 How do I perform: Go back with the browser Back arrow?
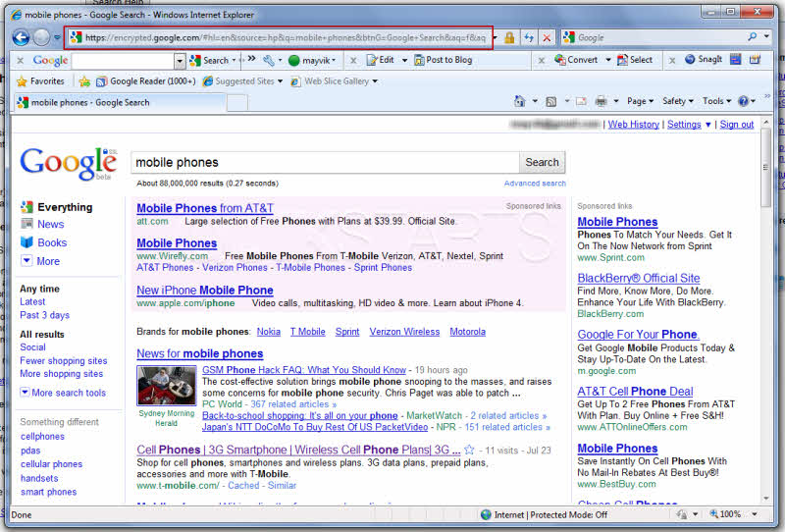pos(21,37)
